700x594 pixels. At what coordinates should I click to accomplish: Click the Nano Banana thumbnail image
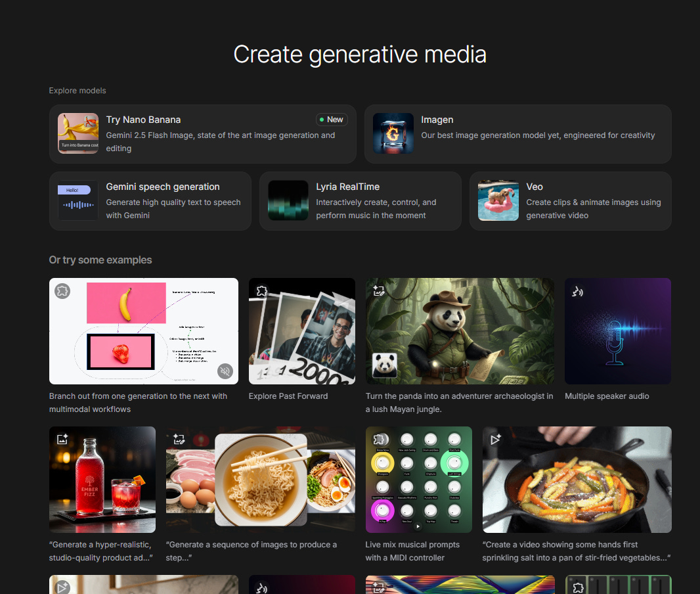78,133
